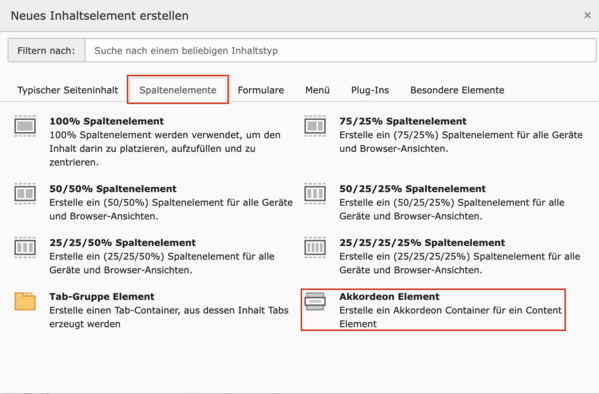
Task: Choose the 25/25/50% Spaltenelement title
Action: [x=123, y=243]
